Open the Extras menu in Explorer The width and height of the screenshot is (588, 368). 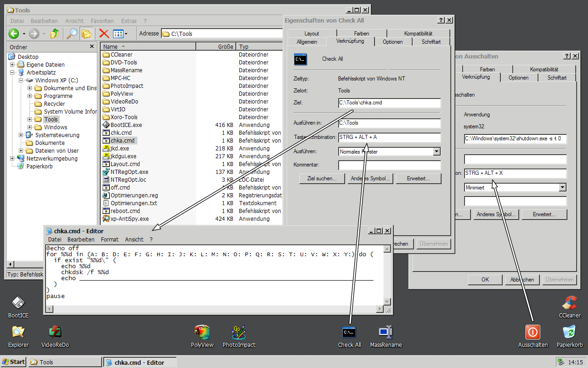(129, 21)
